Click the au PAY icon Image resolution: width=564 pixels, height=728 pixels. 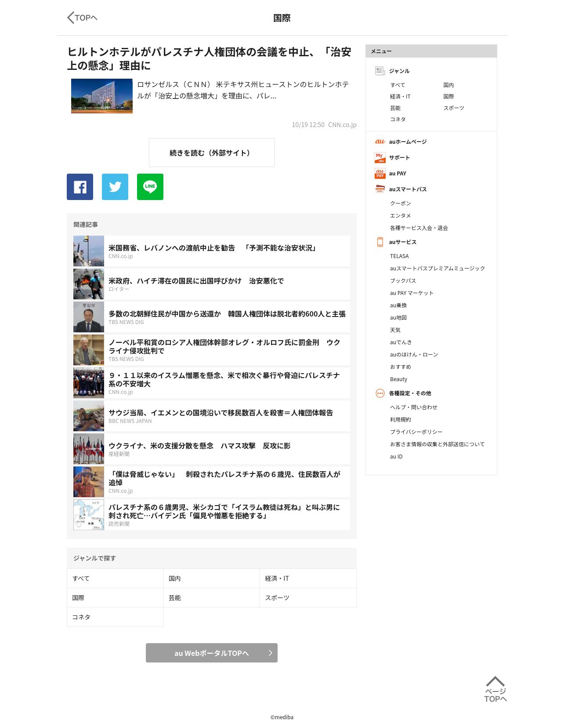tap(380, 173)
